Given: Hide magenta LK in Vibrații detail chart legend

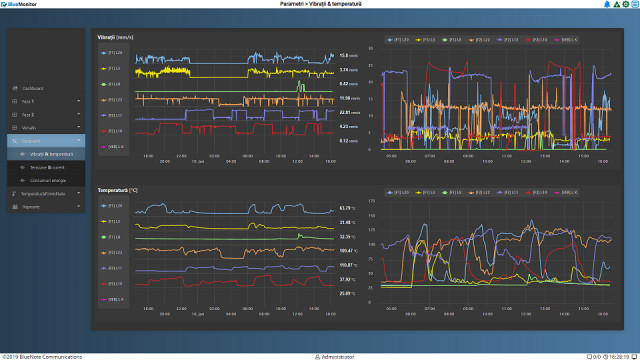Looking at the screenshot, I should [565, 40].
